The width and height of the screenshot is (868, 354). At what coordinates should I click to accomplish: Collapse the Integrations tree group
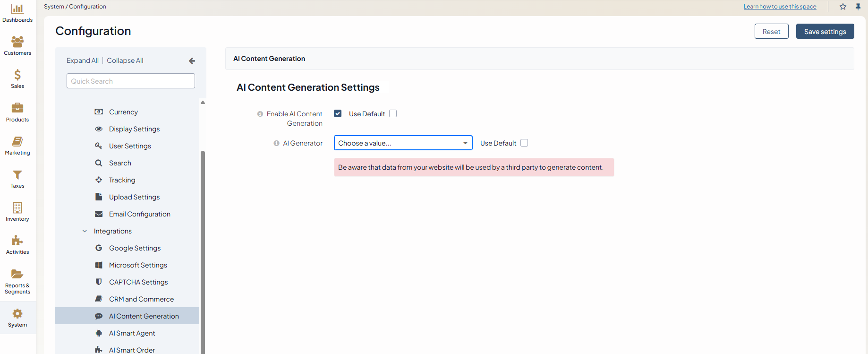pos(85,231)
